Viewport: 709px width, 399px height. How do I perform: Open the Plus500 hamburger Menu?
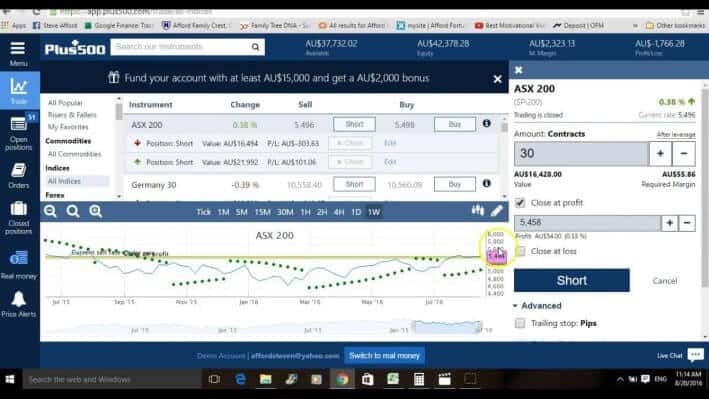pos(18,53)
